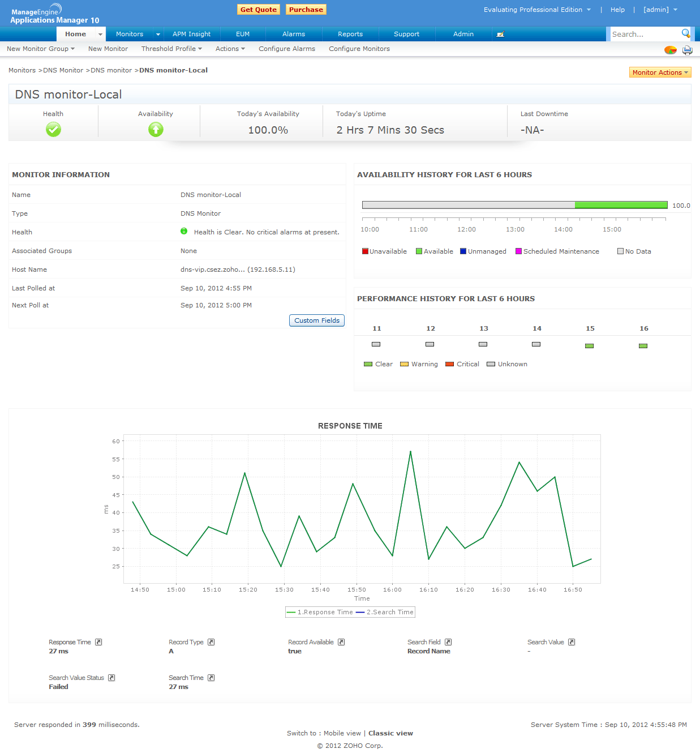Toggle Response Time series in chart legend
The width and height of the screenshot is (700, 753).
tap(320, 612)
